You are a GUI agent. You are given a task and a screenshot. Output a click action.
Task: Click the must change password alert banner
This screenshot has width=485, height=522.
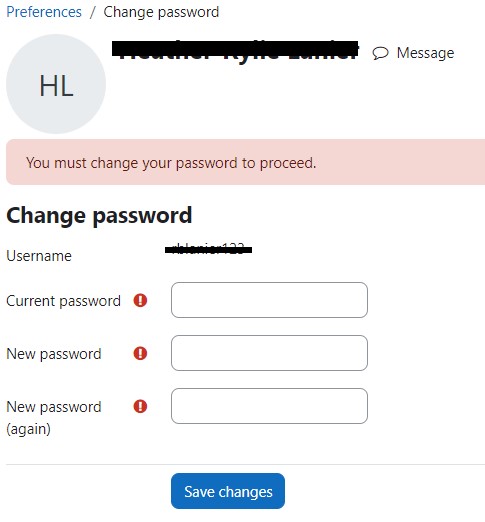point(245,162)
